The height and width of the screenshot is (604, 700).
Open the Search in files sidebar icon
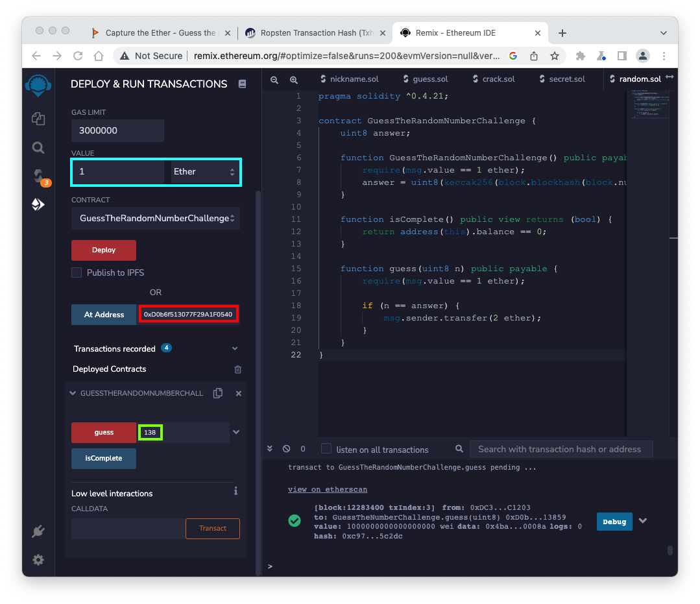pos(38,148)
